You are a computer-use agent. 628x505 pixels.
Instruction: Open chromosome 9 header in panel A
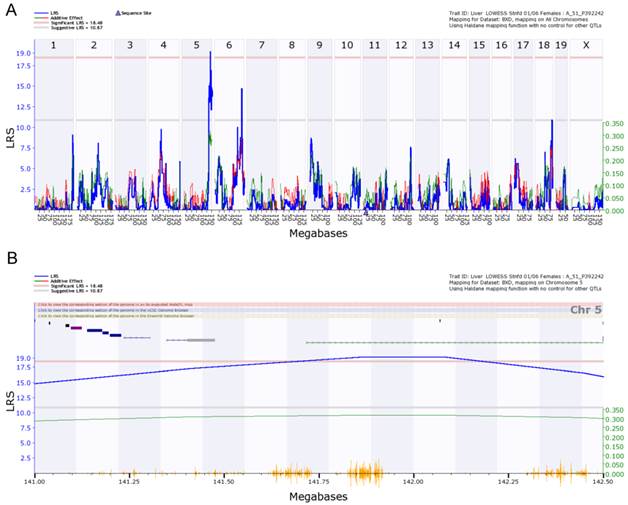319,46
